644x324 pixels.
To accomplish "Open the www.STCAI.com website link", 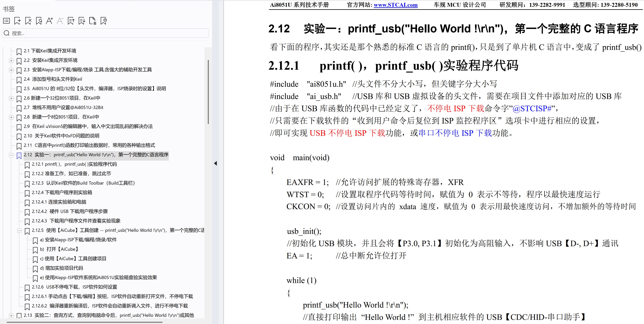I will tap(395, 5).
